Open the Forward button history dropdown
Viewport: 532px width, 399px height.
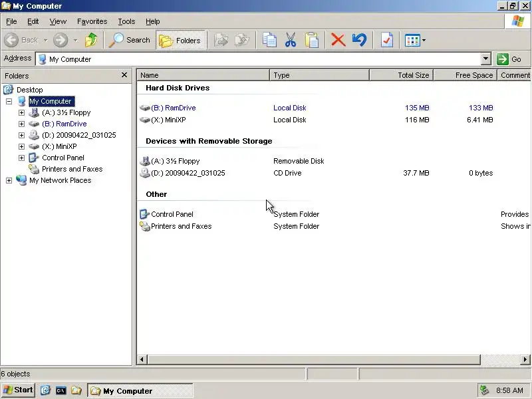[x=75, y=41]
